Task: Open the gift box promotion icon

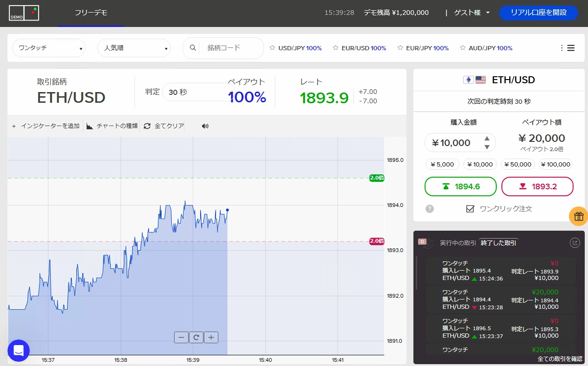Action: [578, 216]
